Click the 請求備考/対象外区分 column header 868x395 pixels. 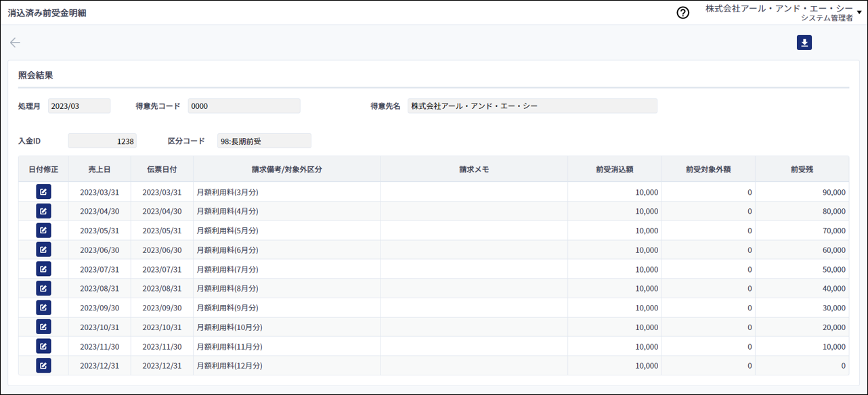point(287,169)
